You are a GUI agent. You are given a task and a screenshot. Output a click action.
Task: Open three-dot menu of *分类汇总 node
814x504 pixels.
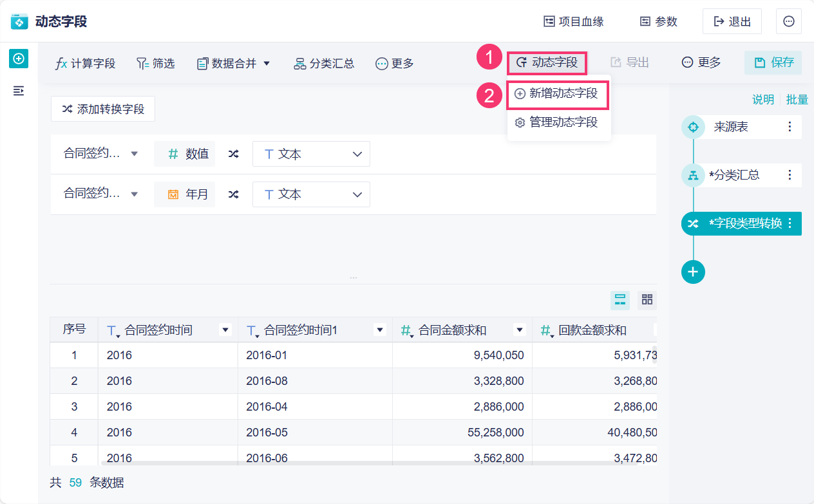[x=790, y=174]
